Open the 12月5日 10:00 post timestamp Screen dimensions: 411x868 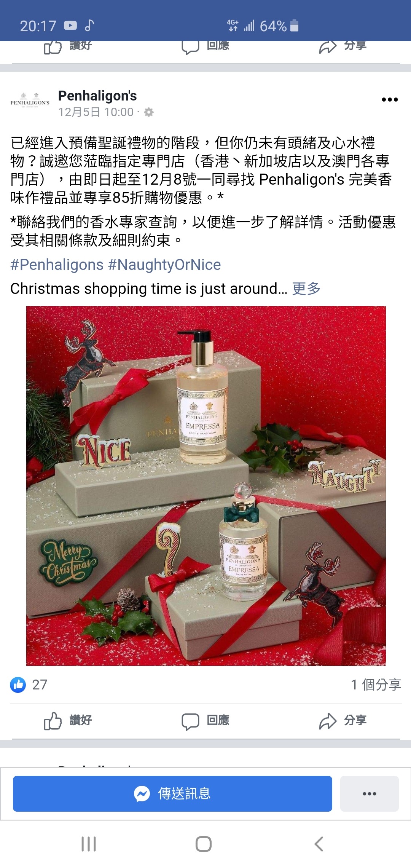click(x=96, y=112)
